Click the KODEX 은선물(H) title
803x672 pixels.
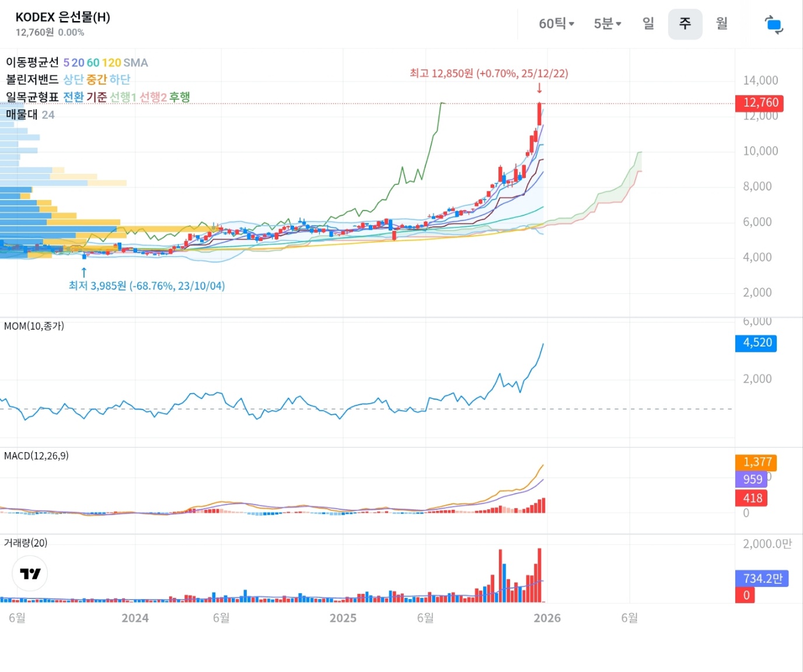tap(63, 17)
